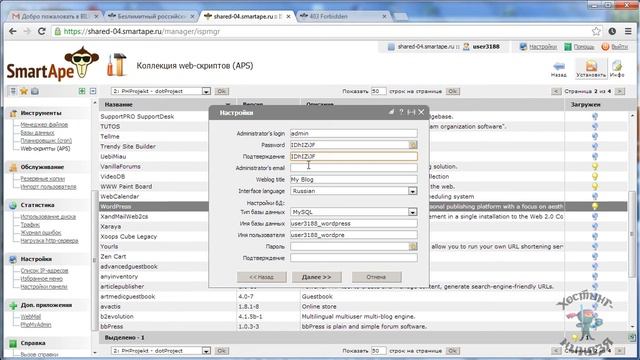Click the pin icon in the dialog title bar
The image size is (640, 360).
(391, 112)
